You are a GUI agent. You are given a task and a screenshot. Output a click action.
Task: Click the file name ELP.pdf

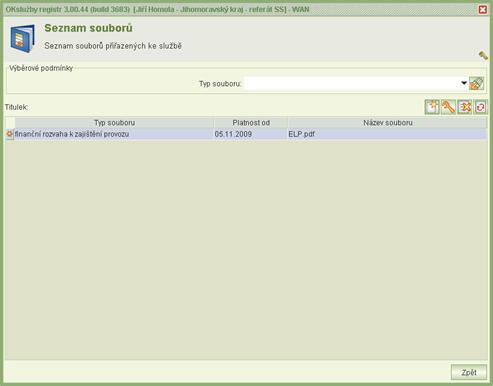[301, 134]
